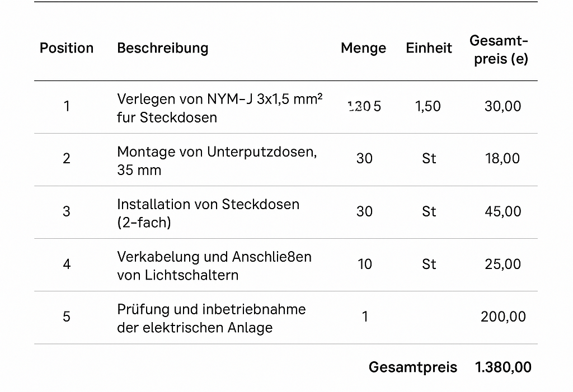573x392 pixels.
Task: Click the 'Verkabelung und Anschließen von Lichtschaltern' description
Action: point(214,266)
